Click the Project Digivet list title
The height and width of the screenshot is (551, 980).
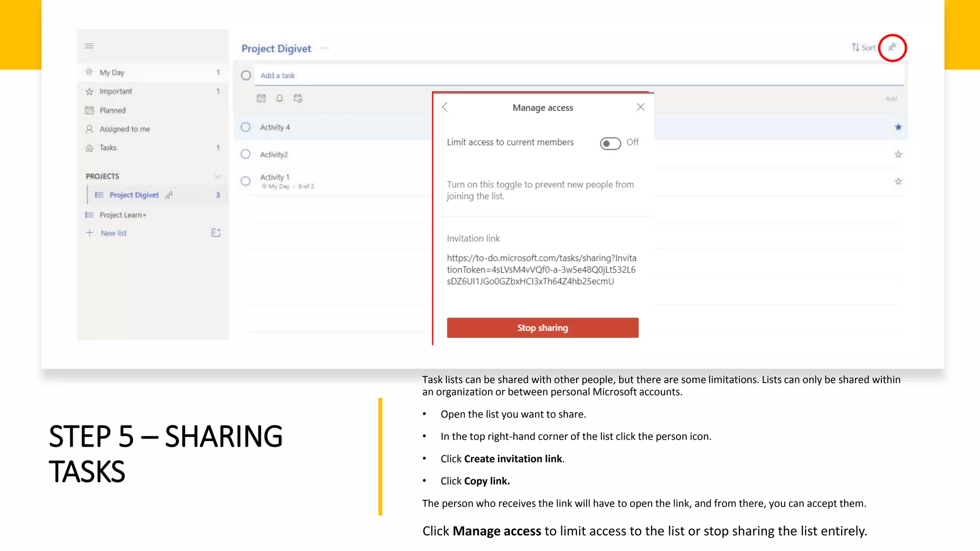(x=276, y=48)
